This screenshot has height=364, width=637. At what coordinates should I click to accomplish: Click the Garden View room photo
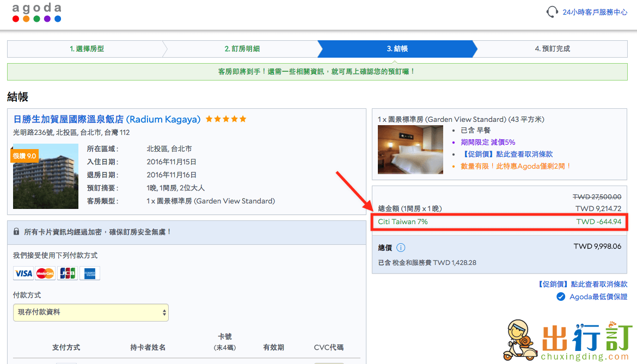click(411, 150)
